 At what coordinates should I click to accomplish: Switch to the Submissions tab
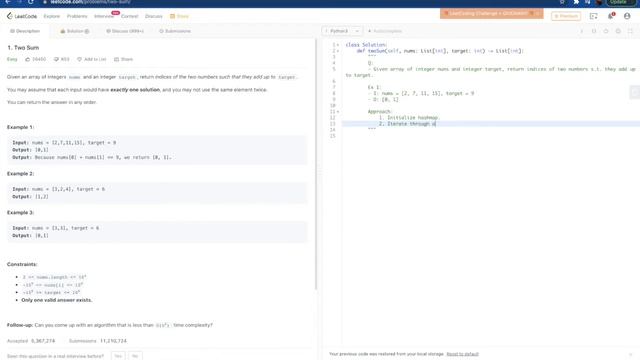pyautogui.click(x=175, y=31)
